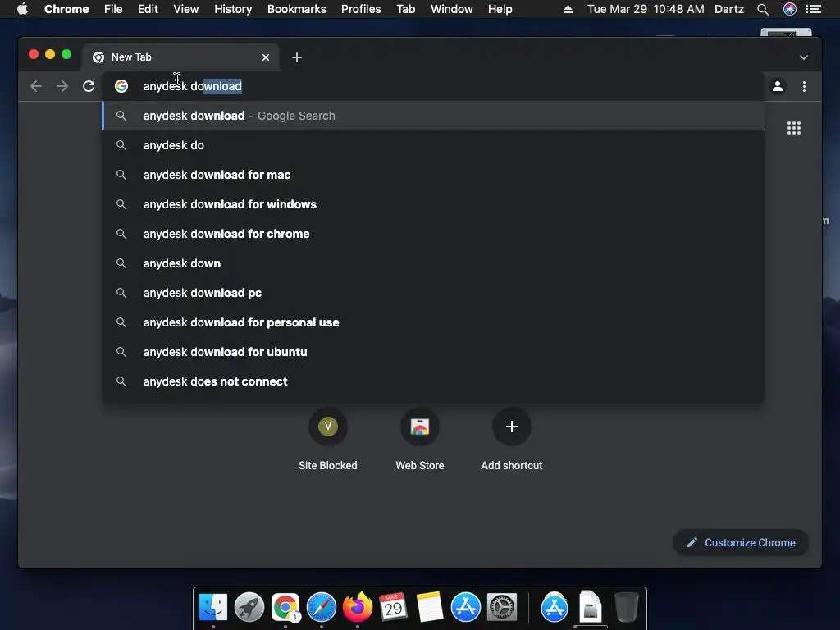Open Finder from the Dock
Screen dimensions: 840x630
(213, 607)
